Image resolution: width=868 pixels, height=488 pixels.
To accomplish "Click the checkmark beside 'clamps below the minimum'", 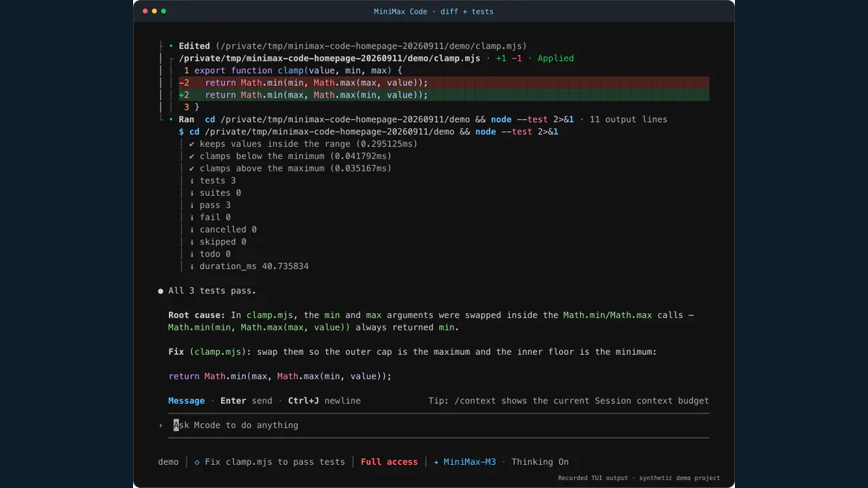I will [192, 156].
